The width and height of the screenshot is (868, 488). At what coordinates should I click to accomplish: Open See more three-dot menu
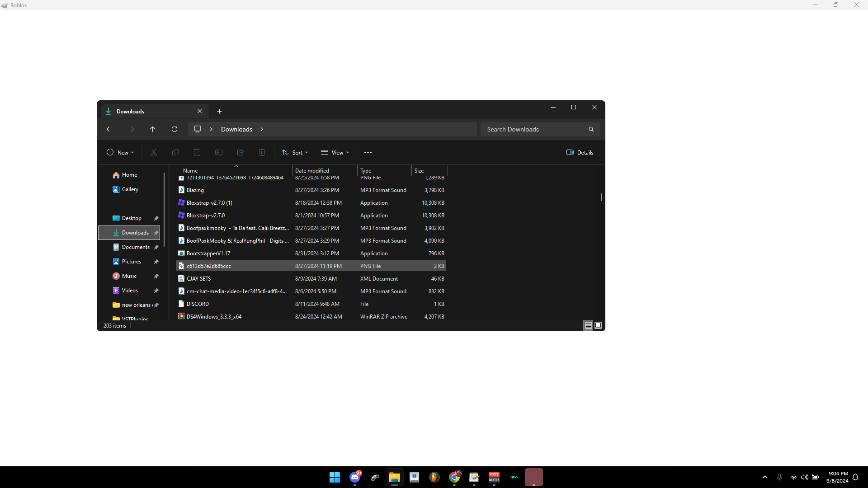[368, 153]
